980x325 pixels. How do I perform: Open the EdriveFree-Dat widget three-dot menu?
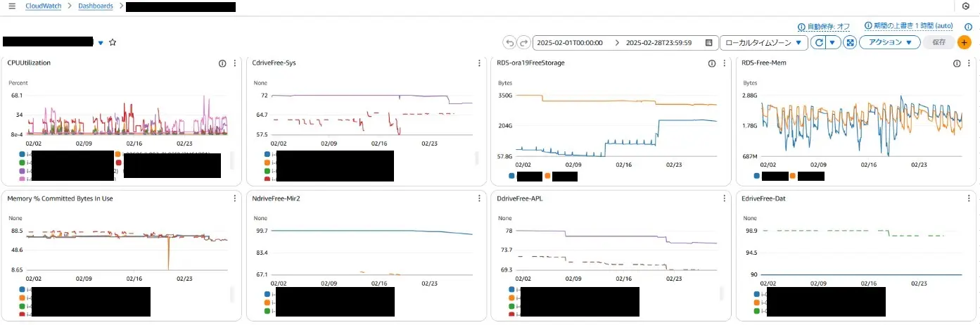click(x=969, y=199)
